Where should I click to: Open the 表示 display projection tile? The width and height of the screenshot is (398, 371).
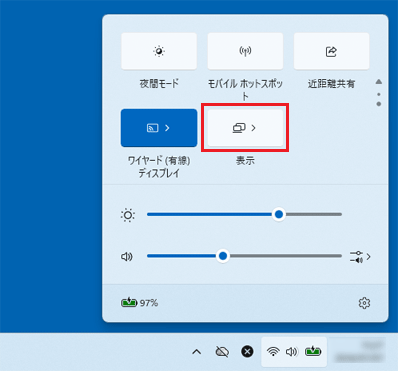click(x=245, y=128)
